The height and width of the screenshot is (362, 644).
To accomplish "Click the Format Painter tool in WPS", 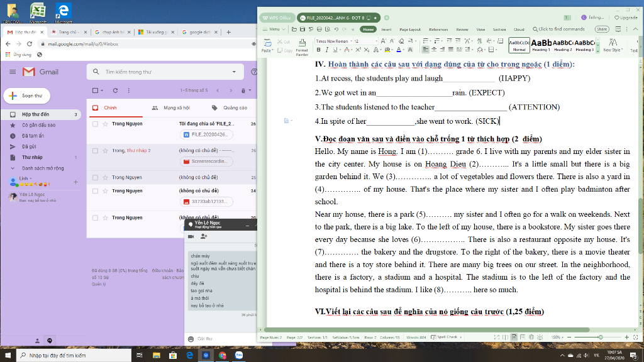I will 302,47.
